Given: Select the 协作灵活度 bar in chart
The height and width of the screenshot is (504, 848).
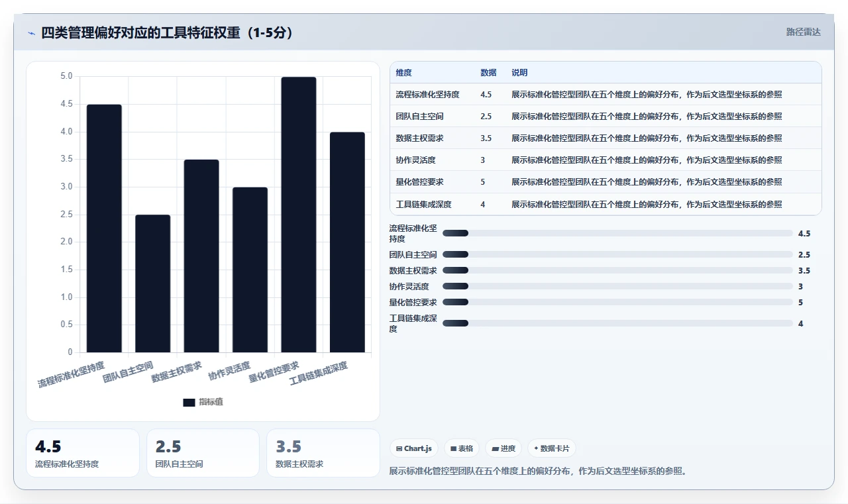Looking at the screenshot, I should point(250,270).
